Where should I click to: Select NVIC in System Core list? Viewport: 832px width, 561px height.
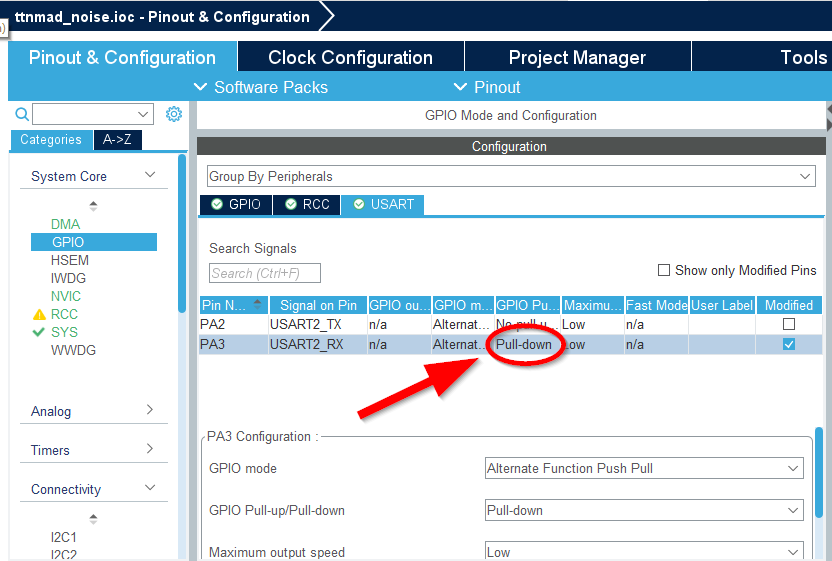pyautogui.click(x=66, y=296)
